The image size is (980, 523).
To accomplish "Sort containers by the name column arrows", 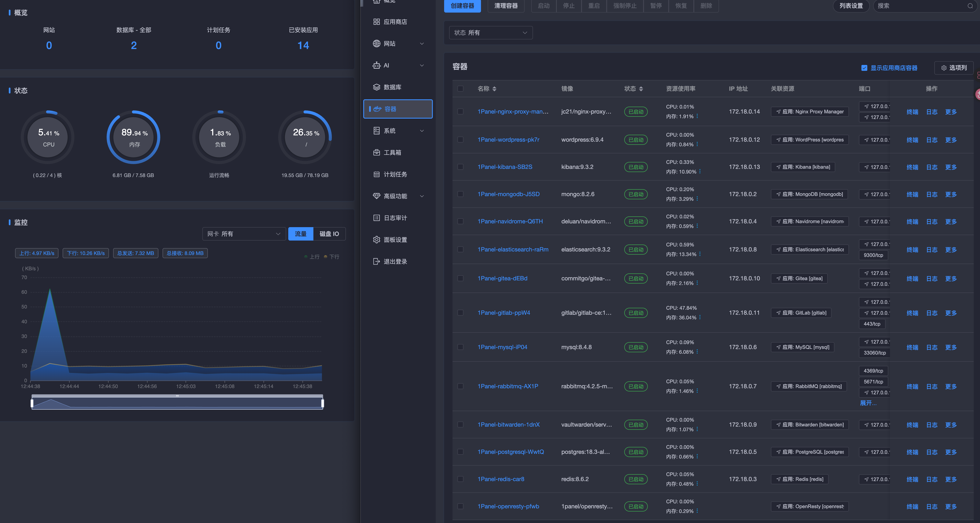I will (494, 89).
